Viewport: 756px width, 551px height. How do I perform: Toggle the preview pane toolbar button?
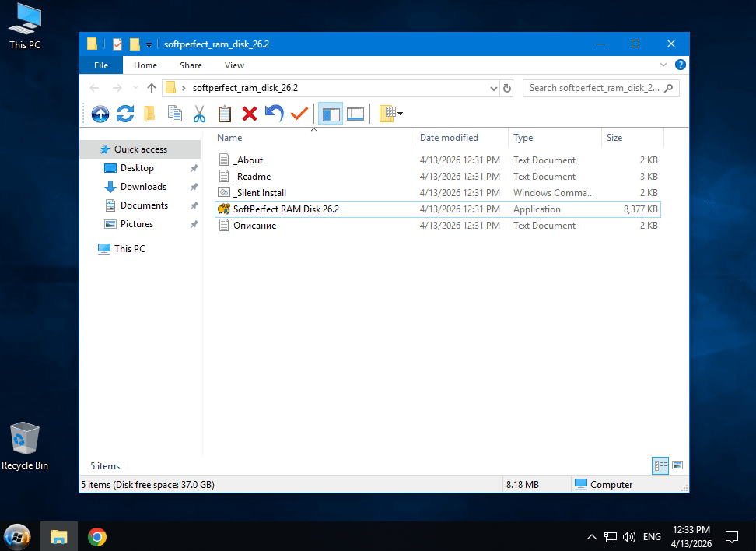(355, 114)
